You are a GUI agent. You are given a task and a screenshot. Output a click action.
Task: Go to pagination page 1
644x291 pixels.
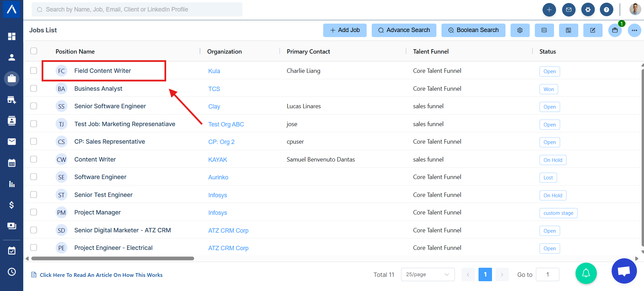[x=485, y=274]
